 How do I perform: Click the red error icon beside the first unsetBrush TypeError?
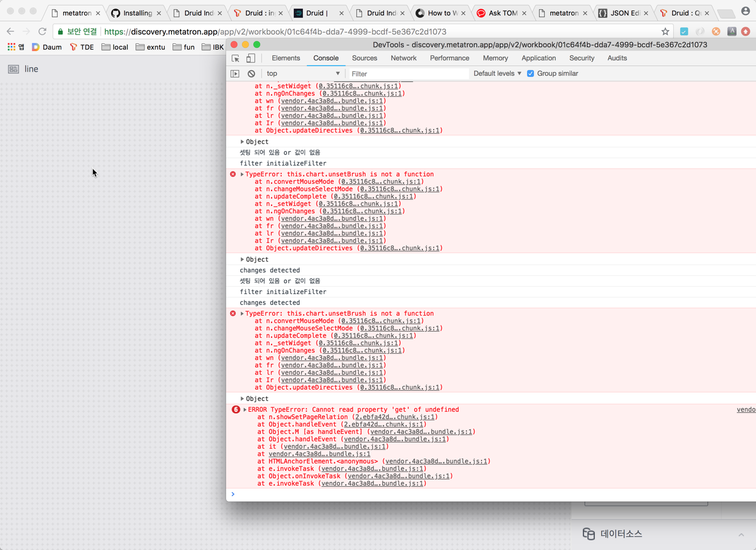233,174
